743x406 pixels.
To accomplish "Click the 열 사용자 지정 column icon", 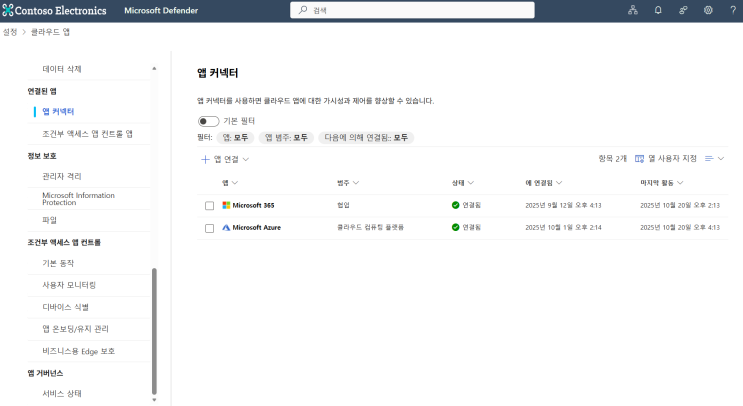I will [x=639, y=159].
